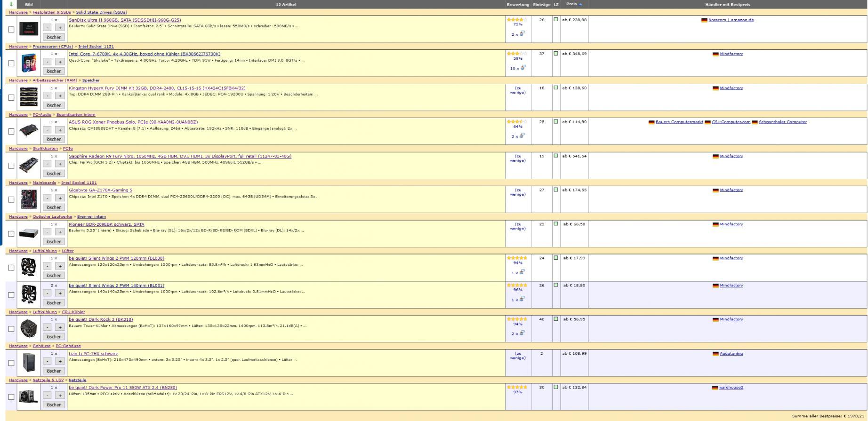Viewport: 868px width, 421px height.
Task: Open Gigabyte Z170X mainboard thumbnail
Action: tap(29, 199)
